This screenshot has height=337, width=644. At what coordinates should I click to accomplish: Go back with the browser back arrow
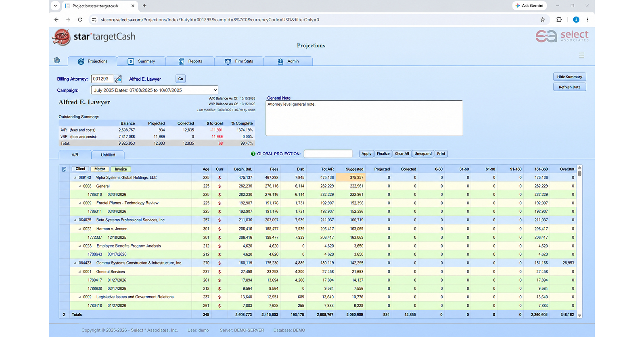56,19
